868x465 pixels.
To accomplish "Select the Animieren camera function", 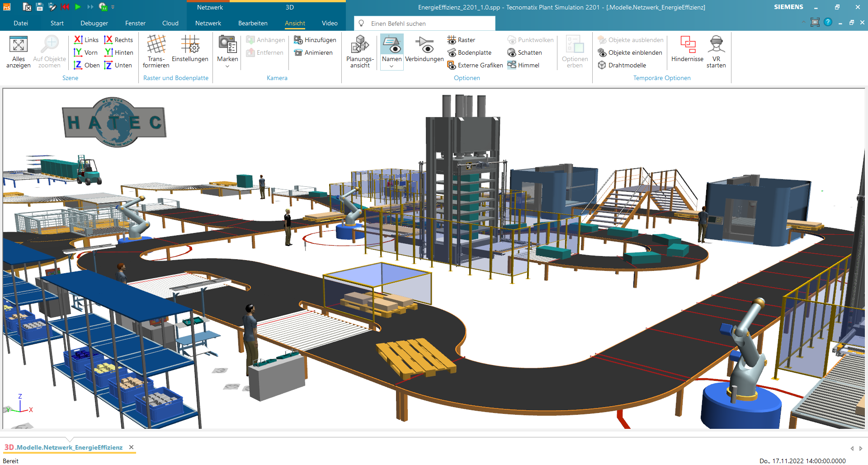I will pyautogui.click(x=315, y=52).
